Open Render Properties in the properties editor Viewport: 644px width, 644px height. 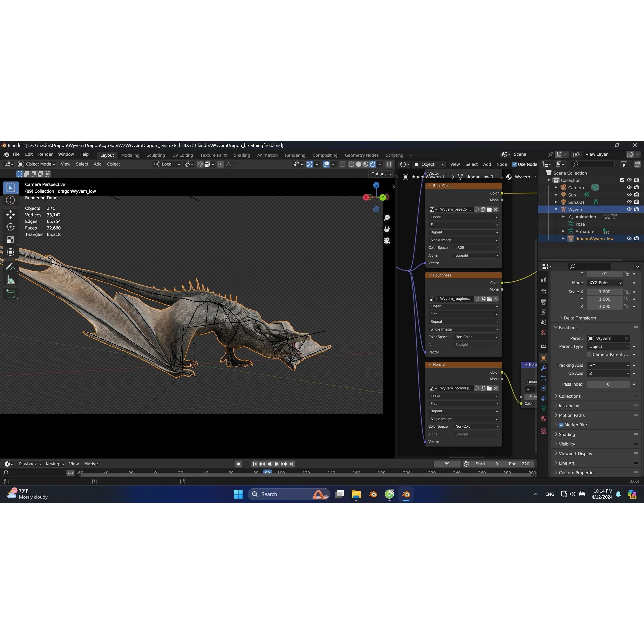(x=543, y=292)
